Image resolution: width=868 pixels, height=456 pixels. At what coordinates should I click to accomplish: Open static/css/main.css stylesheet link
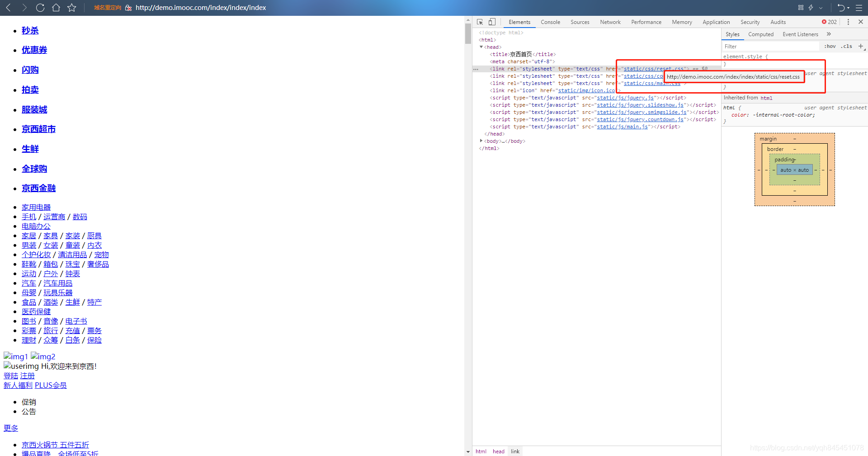tap(652, 83)
